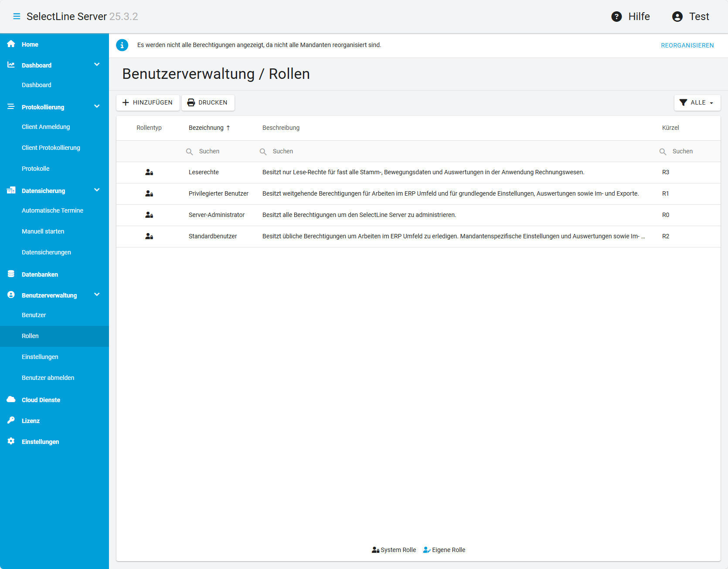Screen dimensions: 728x569
Task: Open the ALLE filter dropdown
Action: point(697,103)
